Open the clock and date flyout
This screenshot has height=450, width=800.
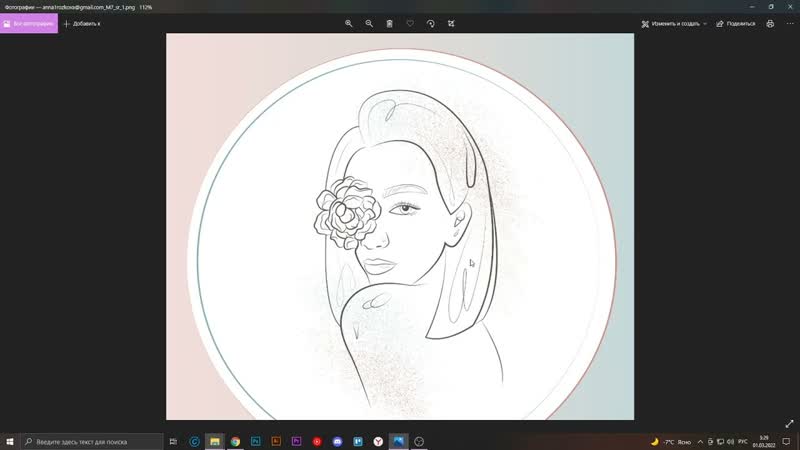[764, 442]
